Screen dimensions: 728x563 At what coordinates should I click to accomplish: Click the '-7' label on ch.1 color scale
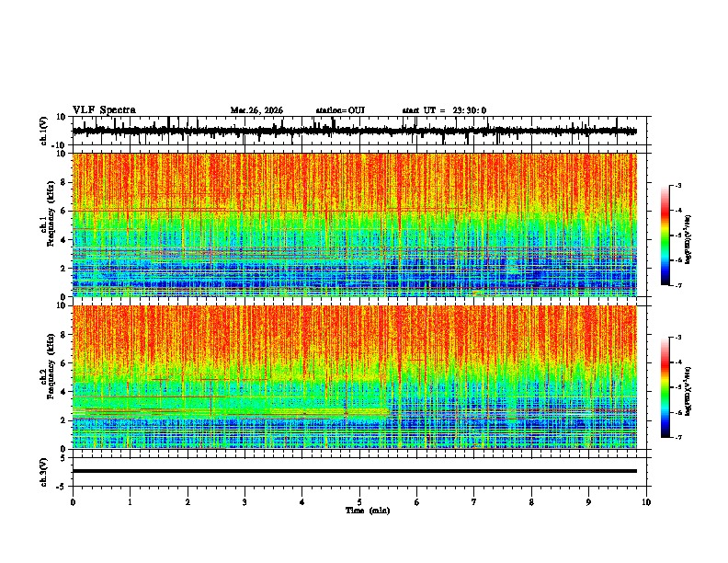point(677,286)
